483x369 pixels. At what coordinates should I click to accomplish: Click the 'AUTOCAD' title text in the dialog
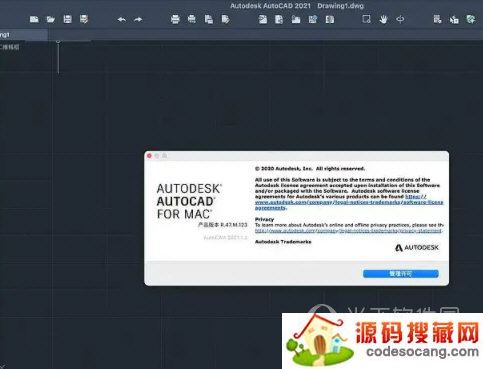pyautogui.click(x=185, y=202)
